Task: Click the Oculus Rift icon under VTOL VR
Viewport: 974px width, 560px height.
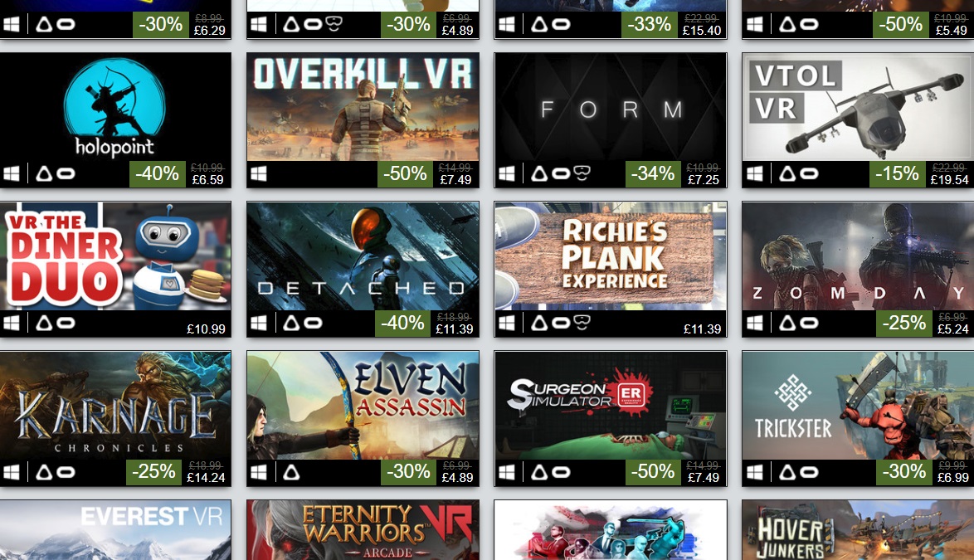Action: pos(808,174)
